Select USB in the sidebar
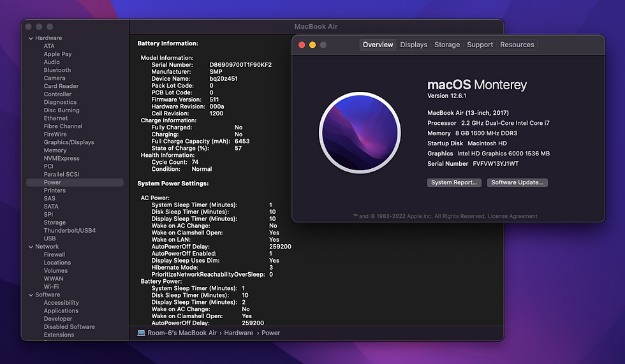The image size is (625, 364). point(50,238)
